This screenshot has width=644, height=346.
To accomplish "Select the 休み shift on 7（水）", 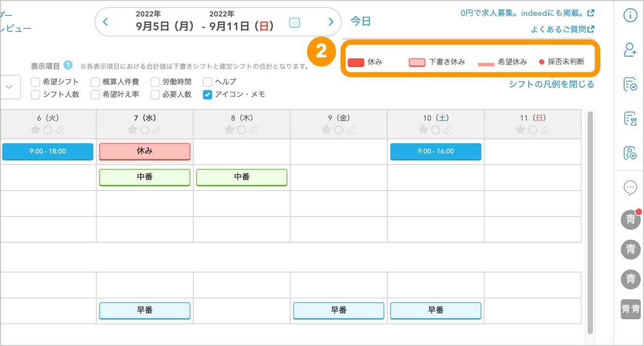I will point(144,151).
